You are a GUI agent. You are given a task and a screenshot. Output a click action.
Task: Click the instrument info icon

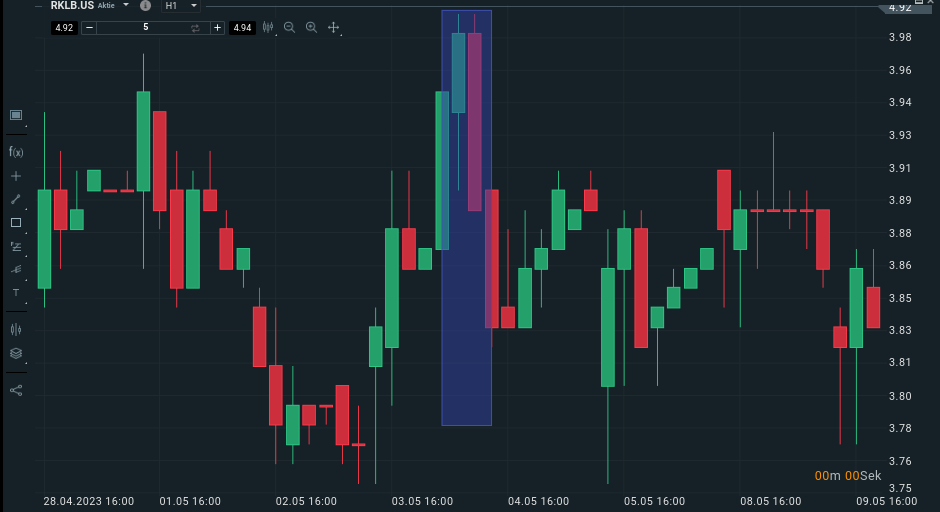tap(145, 5)
